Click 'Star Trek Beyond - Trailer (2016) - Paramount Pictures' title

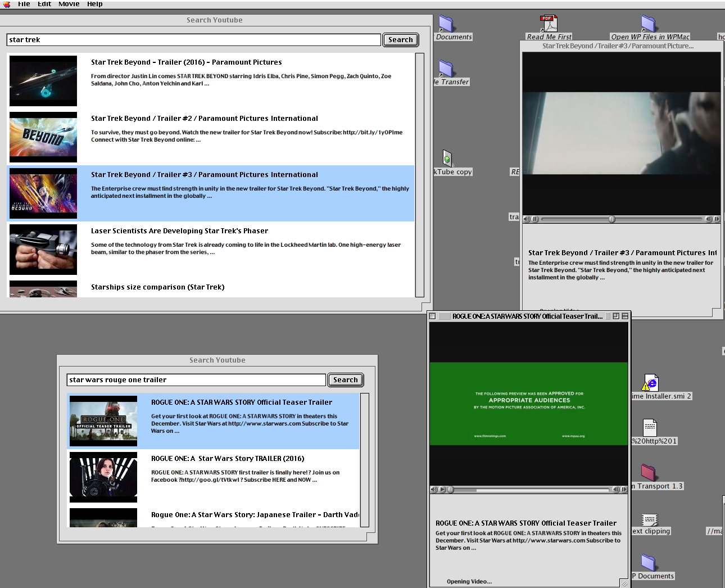coord(187,62)
